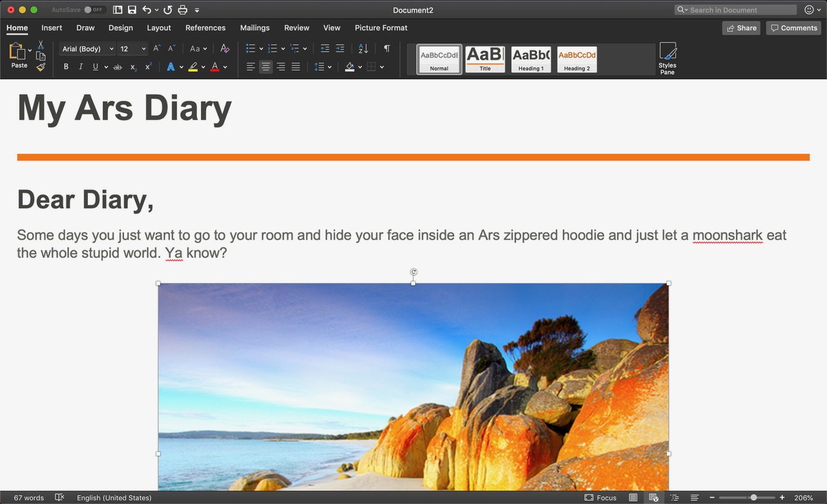Show paragraph marks pilcrow icon
The image size is (827, 504).
(x=386, y=48)
